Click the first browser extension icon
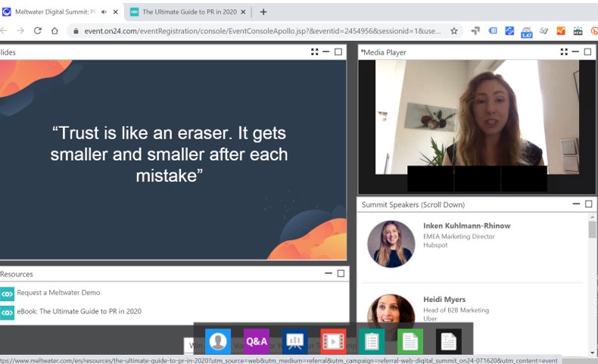 475,31
